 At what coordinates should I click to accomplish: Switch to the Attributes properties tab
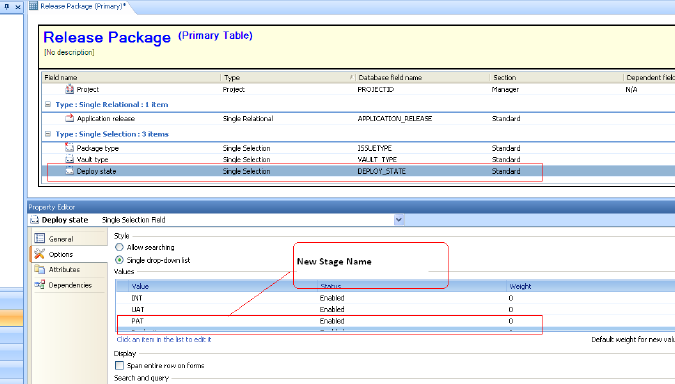(69, 269)
